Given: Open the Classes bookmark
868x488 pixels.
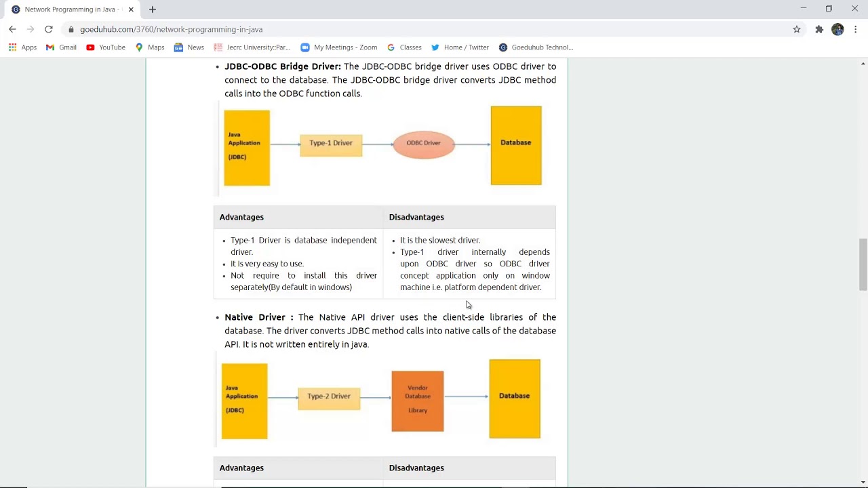Looking at the screenshot, I should (x=405, y=47).
